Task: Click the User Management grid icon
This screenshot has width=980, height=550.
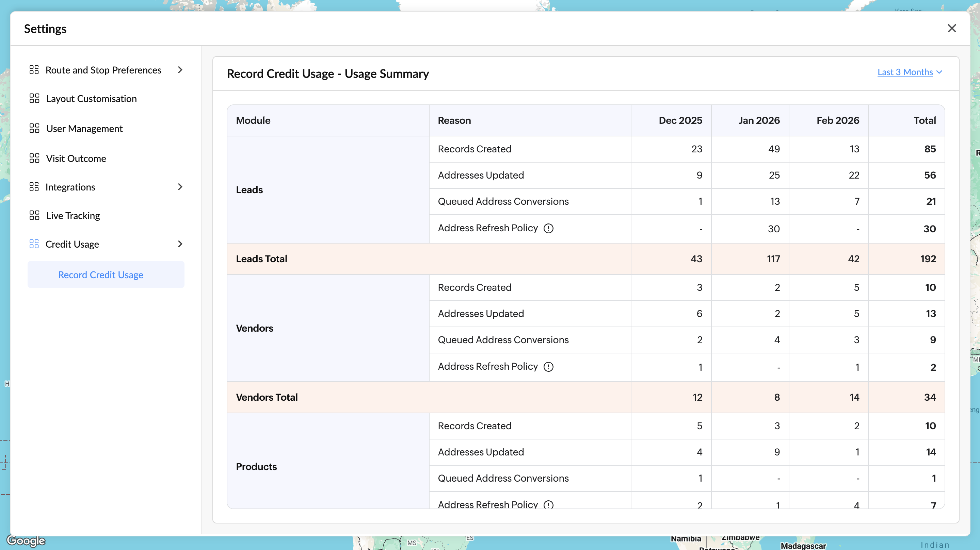Action: coord(34,129)
